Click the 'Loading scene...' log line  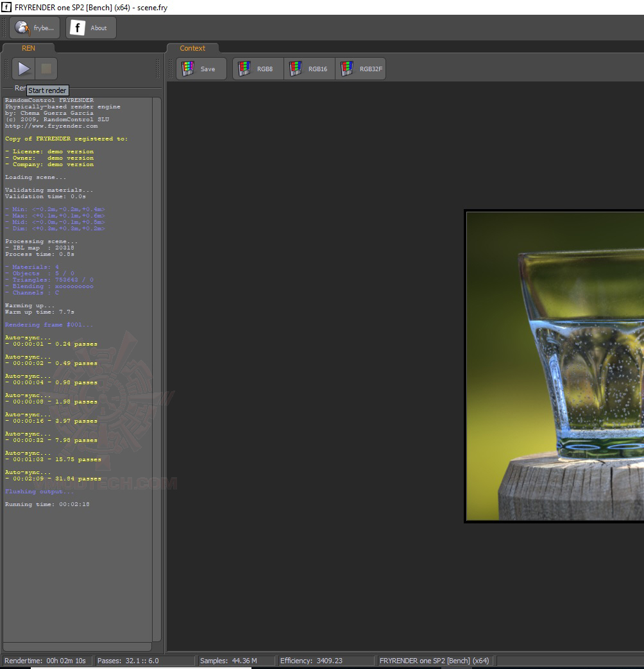(35, 177)
